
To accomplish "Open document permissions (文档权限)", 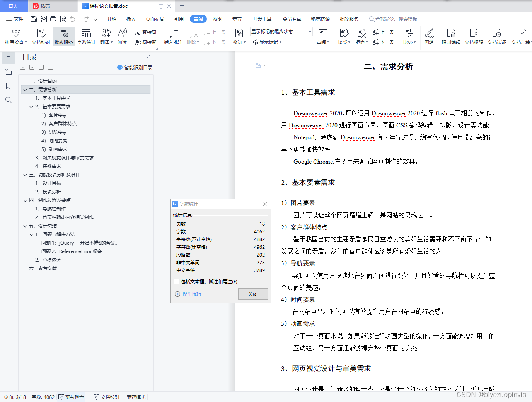I will point(474,37).
